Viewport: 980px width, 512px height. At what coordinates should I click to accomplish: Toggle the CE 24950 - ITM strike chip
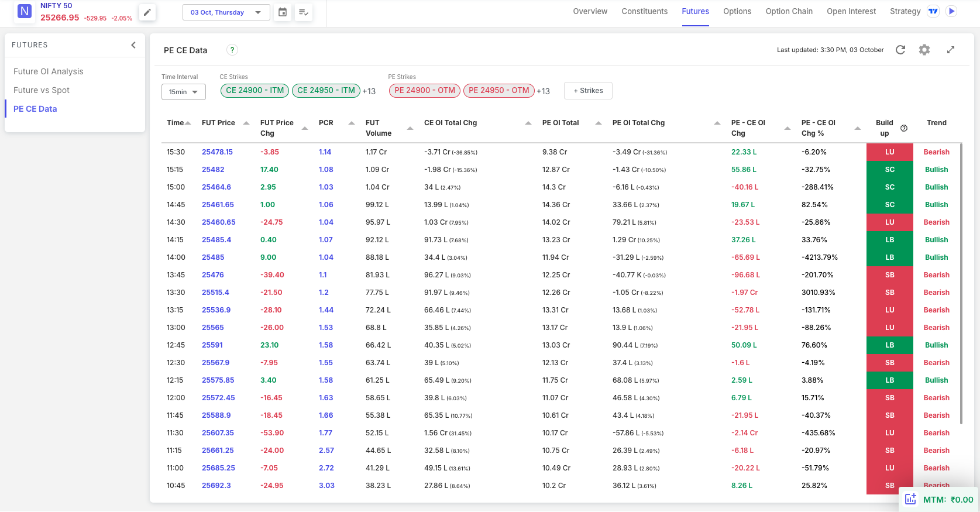(x=326, y=91)
